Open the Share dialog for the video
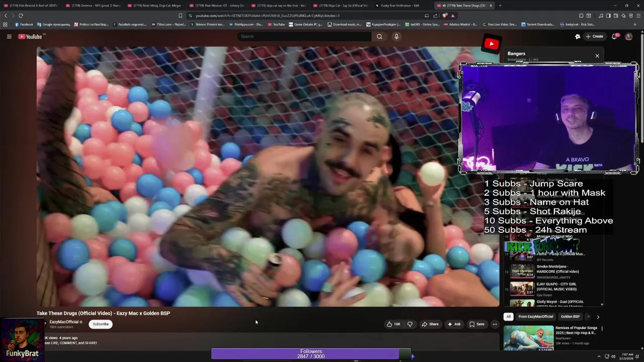Viewport: 644px width, 362px height. [x=430, y=324]
